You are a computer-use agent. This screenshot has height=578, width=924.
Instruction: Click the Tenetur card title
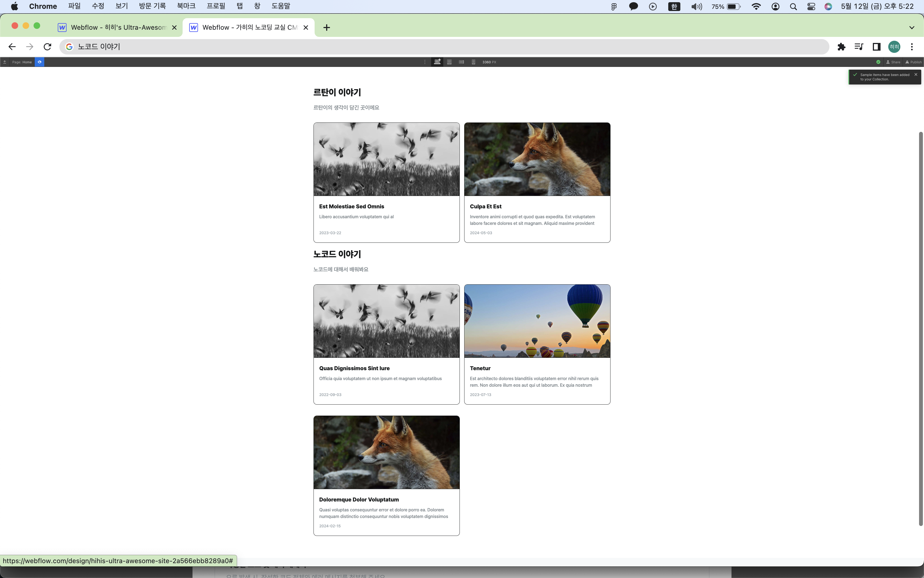click(480, 368)
